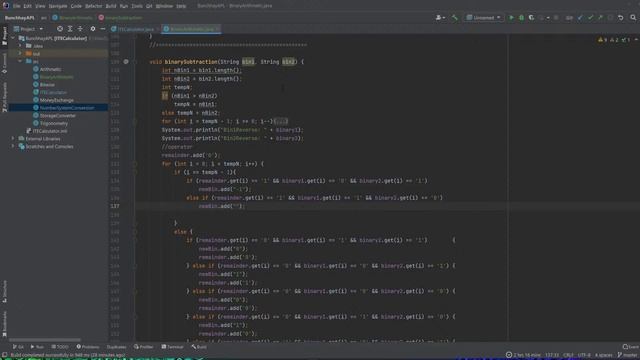Open the Refactor menu
Image resolution: width=640 pixels, height=360 pixels.
[93, 6]
